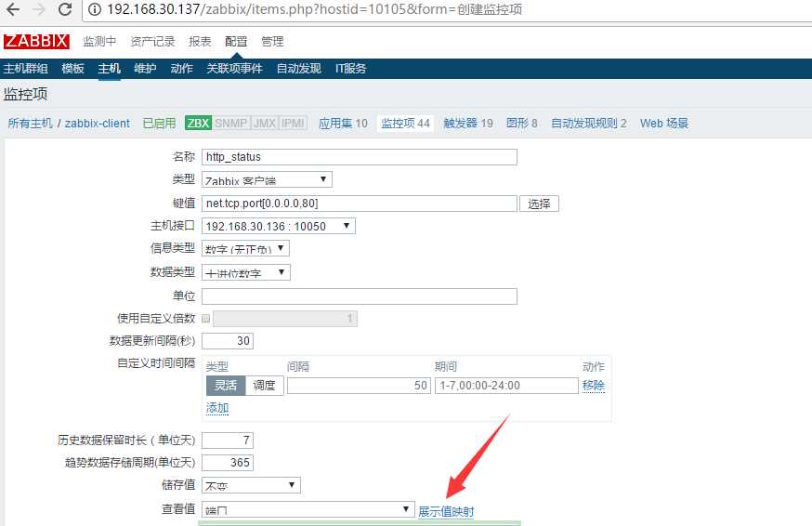Click the disabled multiplier value field
The width and height of the screenshot is (812, 526).
(x=285, y=318)
